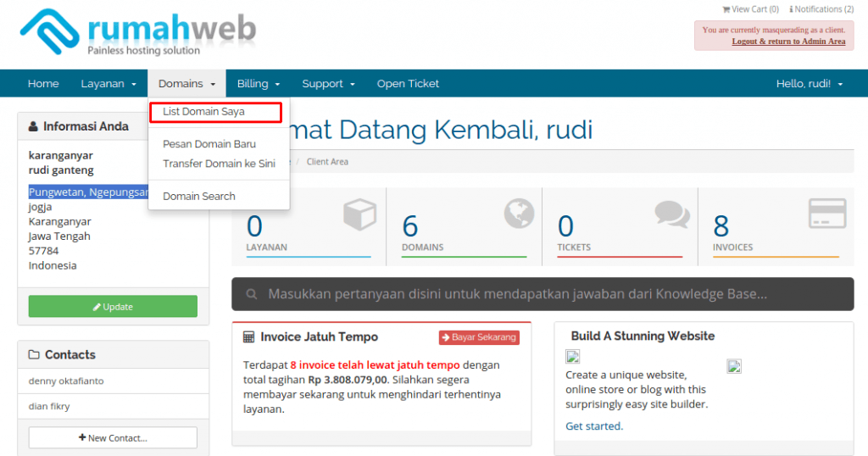Open the 6 Domains stat tile
This screenshot has height=456, width=868.
click(x=464, y=226)
